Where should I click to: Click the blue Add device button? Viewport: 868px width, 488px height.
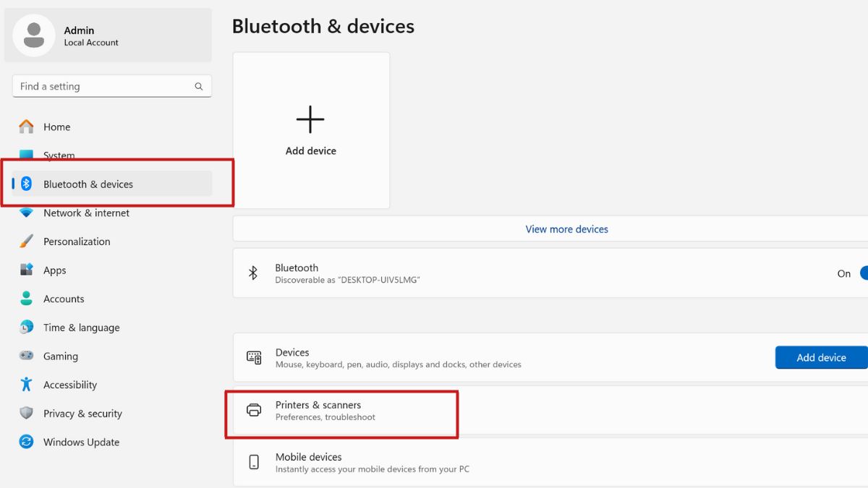pyautogui.click(x=821, y=357)
